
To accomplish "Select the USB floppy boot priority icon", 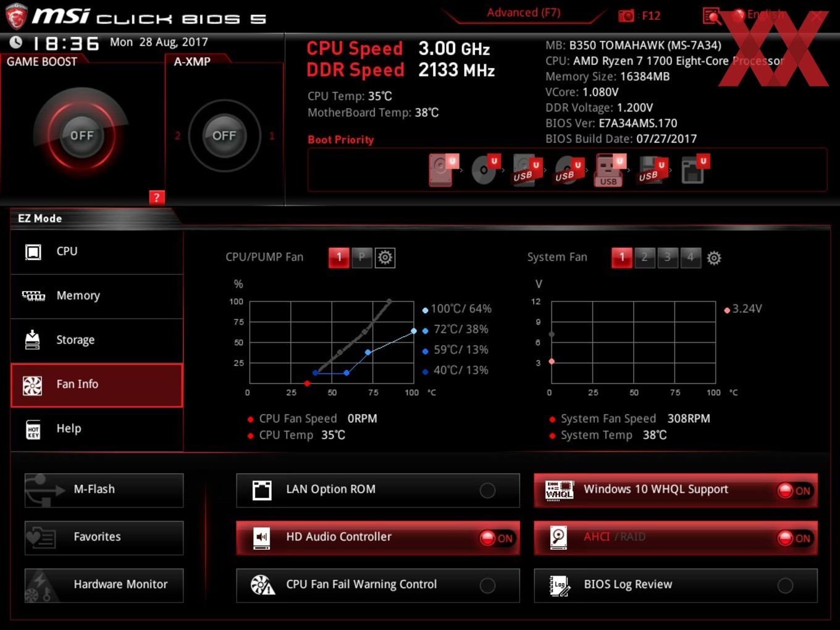I will click(x=652, y=170).
